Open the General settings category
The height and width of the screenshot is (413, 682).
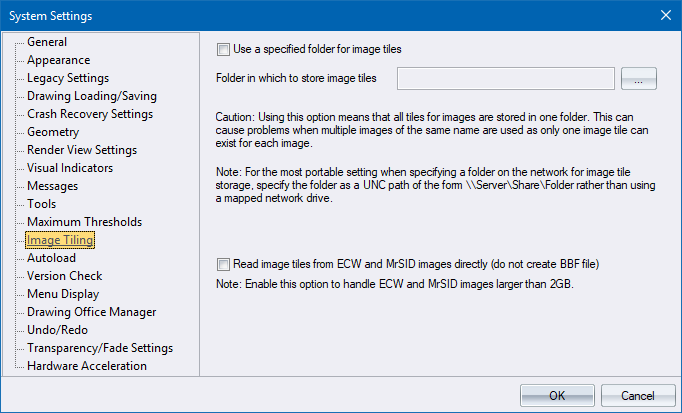47,42
